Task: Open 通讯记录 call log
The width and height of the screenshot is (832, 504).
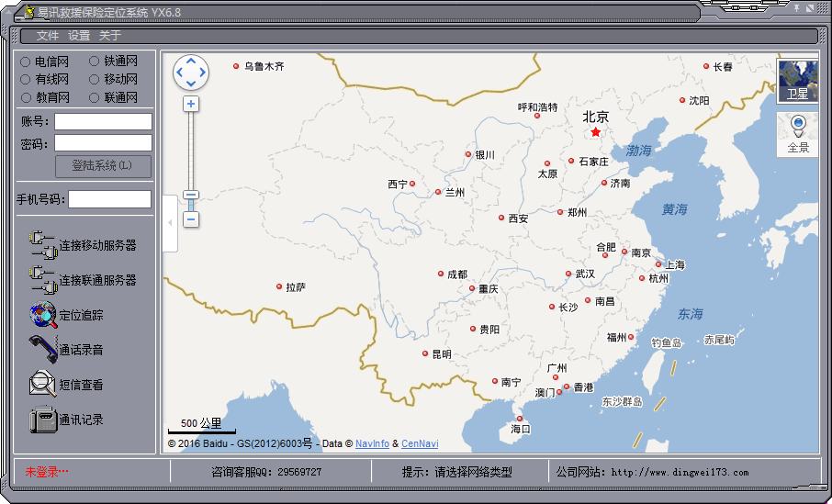Action: click(x=43, y=420)
